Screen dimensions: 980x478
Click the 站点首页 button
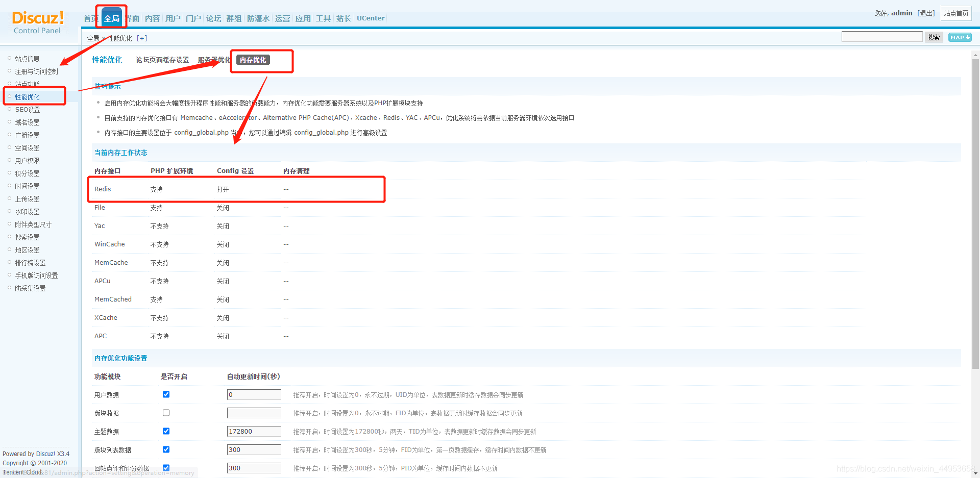tap(956, 13)
